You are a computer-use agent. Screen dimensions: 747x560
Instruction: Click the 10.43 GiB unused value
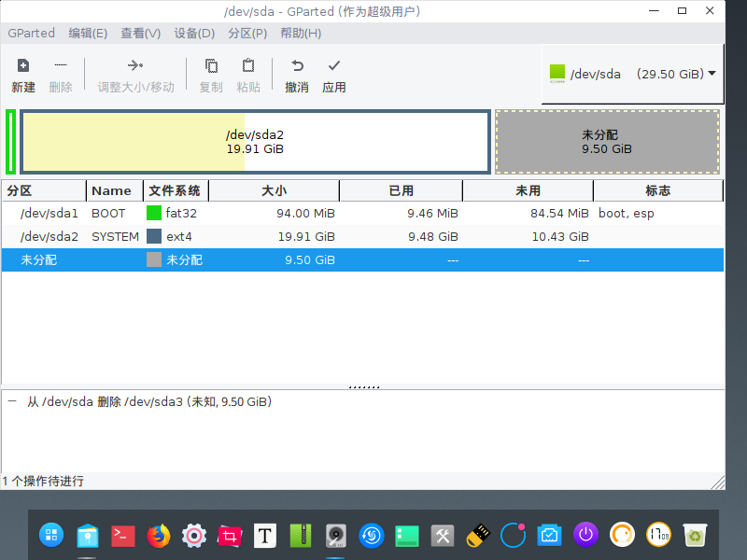coord(560,237)
